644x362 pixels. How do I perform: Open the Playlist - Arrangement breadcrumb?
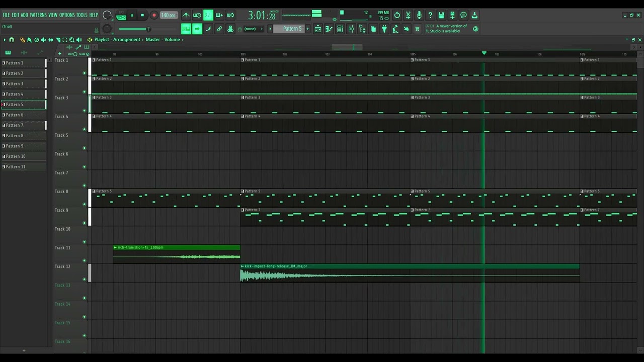117,40
